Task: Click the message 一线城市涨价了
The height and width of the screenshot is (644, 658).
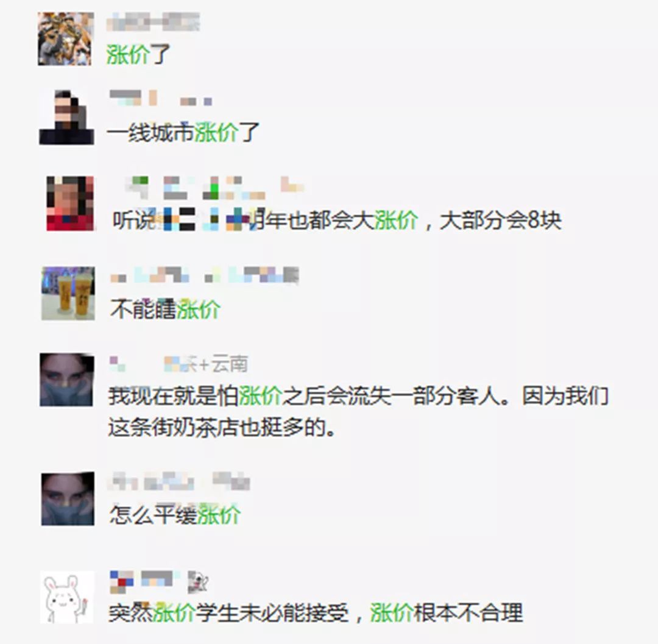Action: tap(183, 133)
